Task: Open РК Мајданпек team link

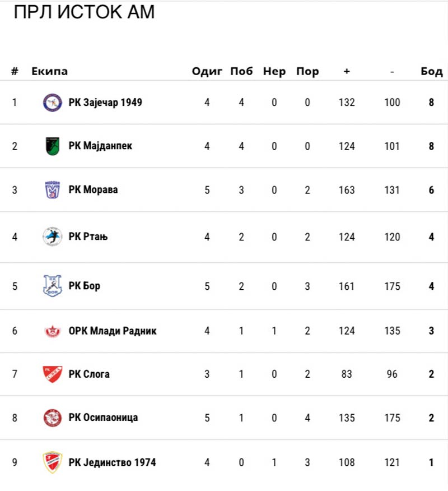Action: pyautogui.click(x=100, y=146)
